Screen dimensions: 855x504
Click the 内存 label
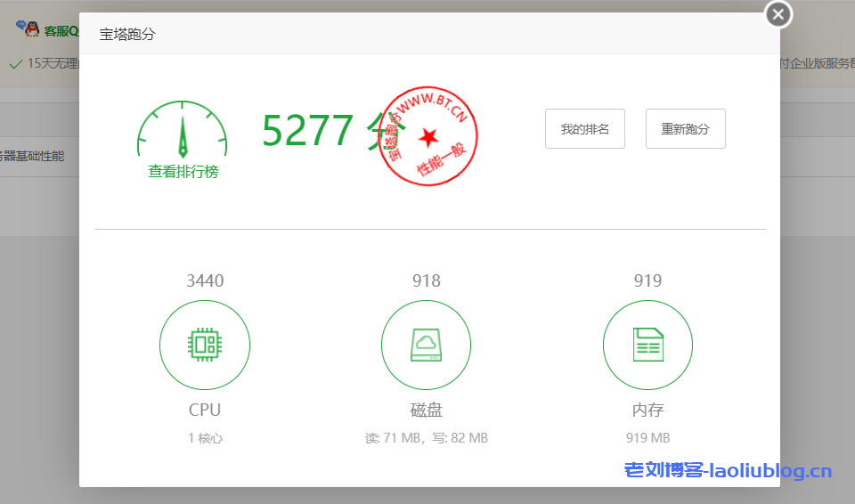pyautogui.click(x=647, y=410)
